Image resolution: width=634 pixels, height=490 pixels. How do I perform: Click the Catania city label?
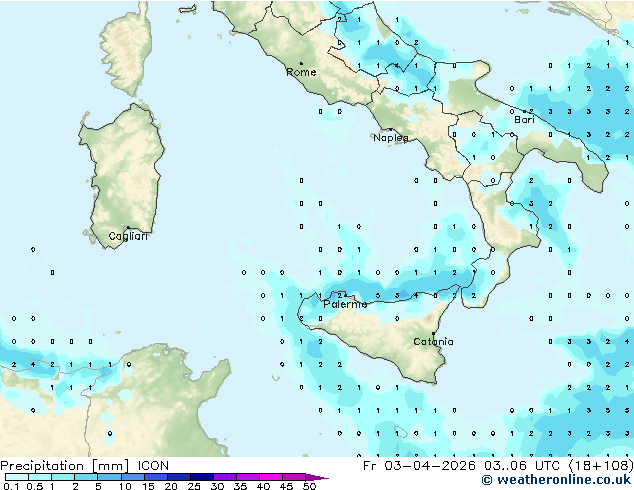click(433, 342)
